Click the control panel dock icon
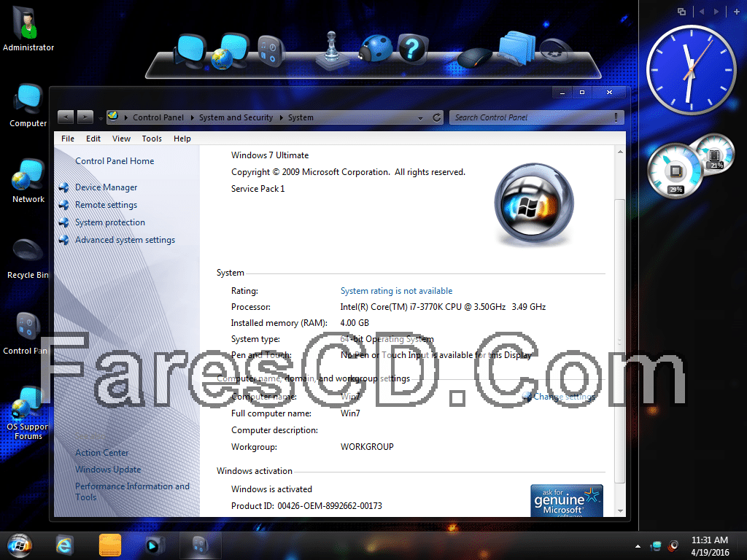Image resolution: width=747 pixels, height=560 pixels. (x=271, y=51)
